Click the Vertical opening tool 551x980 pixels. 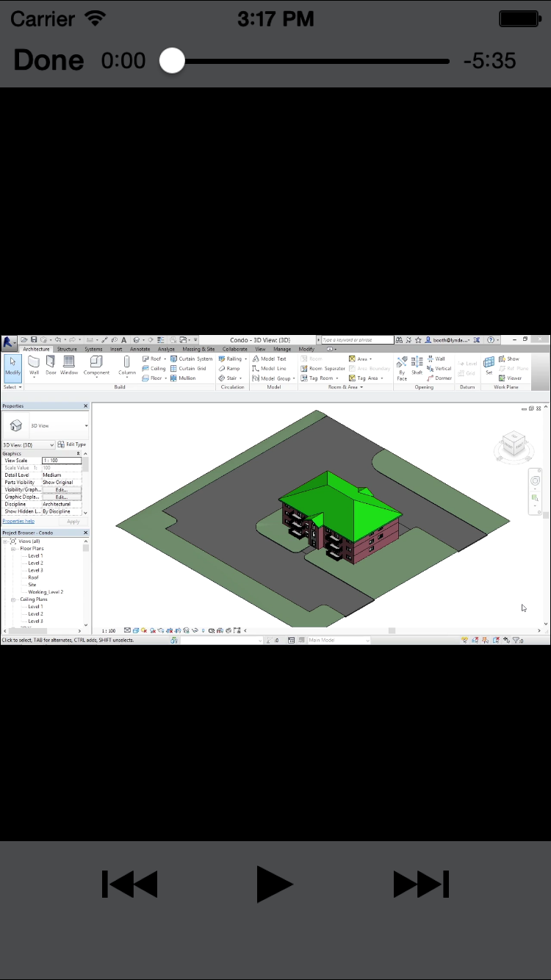tap(439, 368)
